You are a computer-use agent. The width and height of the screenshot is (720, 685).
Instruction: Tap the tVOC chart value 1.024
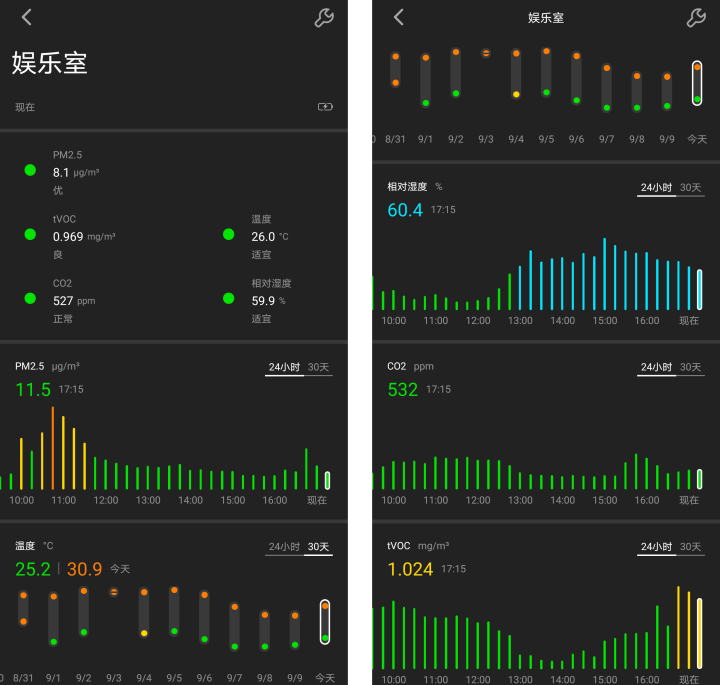tap(410, 569)
